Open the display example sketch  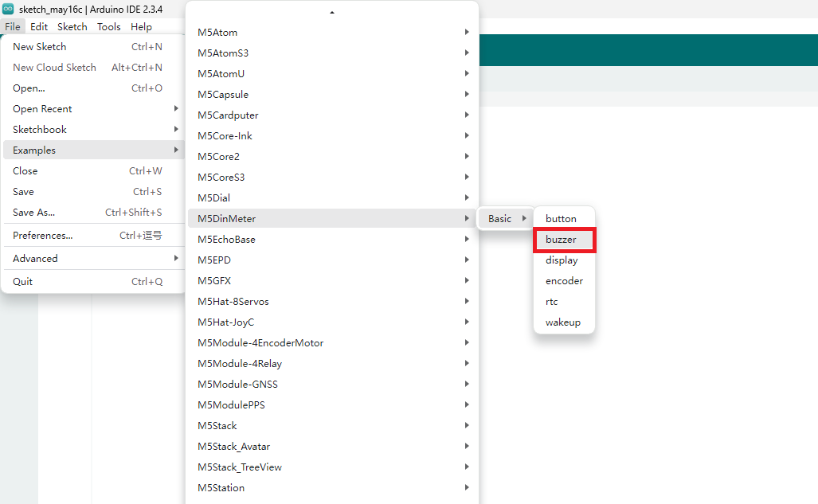tap(564, 260)
